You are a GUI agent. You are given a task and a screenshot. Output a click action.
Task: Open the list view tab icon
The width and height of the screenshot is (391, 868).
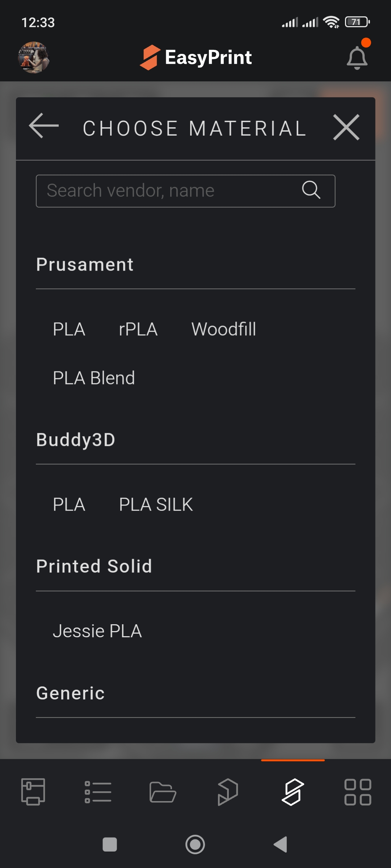[98, 792]
